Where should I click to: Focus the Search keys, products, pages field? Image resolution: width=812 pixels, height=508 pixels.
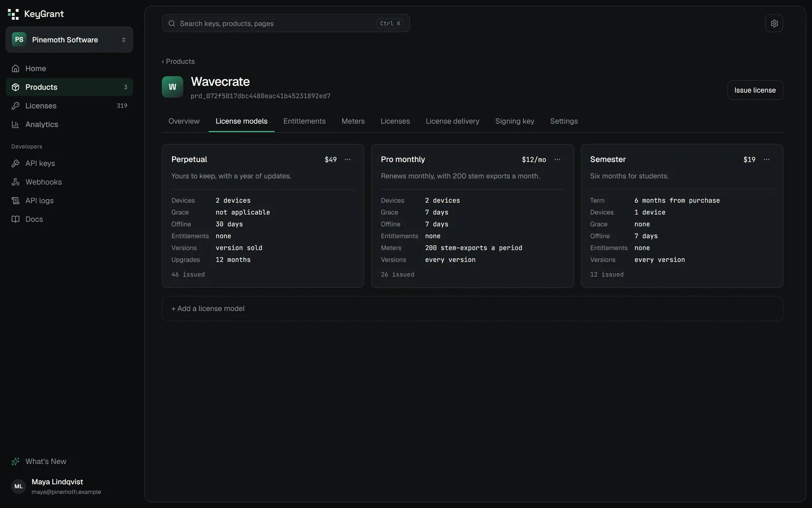pyautogui.click(x=286, y=23)
